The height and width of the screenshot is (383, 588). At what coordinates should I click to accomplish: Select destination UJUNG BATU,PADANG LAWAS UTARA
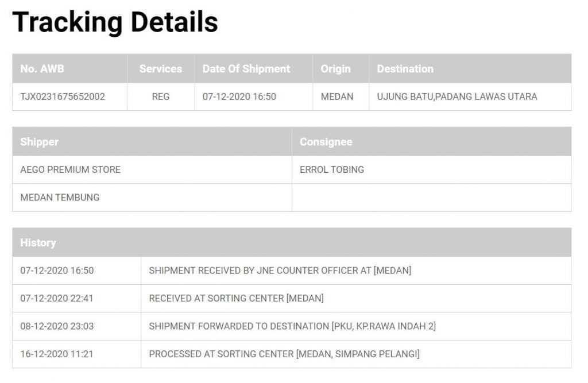coord(457,96)
